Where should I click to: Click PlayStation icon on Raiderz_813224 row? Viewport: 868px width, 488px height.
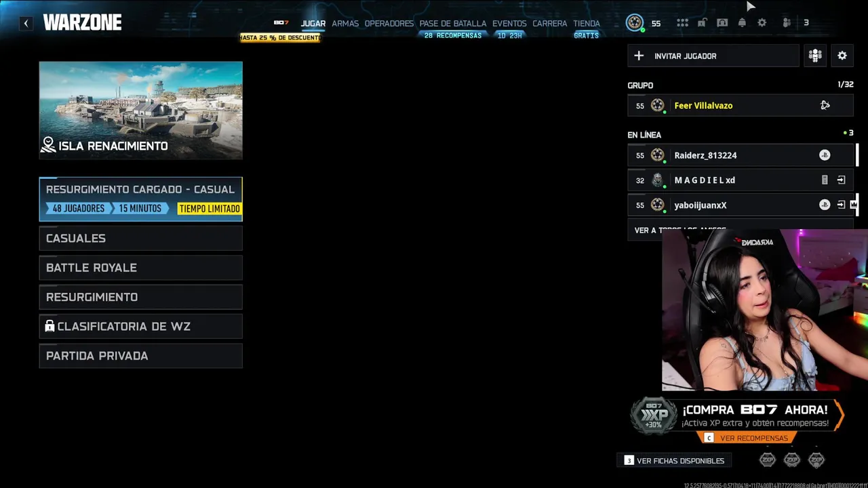pyautogui.click(x=825, y=155)
